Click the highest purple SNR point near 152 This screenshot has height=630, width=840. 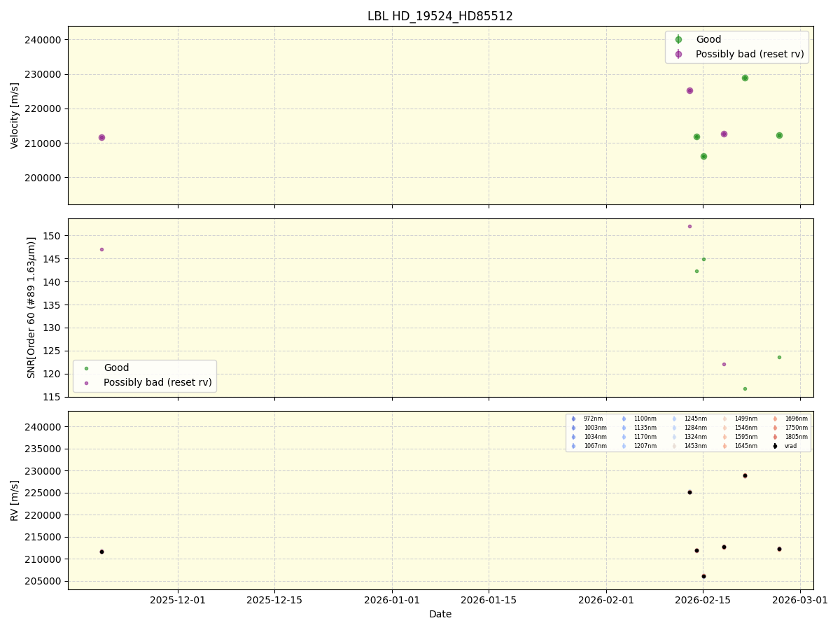(689, 226)
